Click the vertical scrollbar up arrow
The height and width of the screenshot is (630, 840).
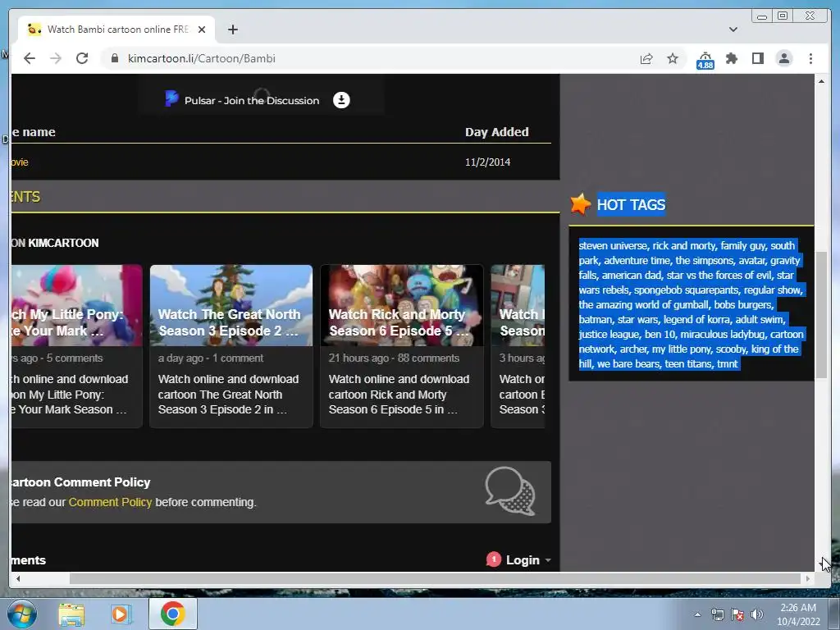pos(821,81)
